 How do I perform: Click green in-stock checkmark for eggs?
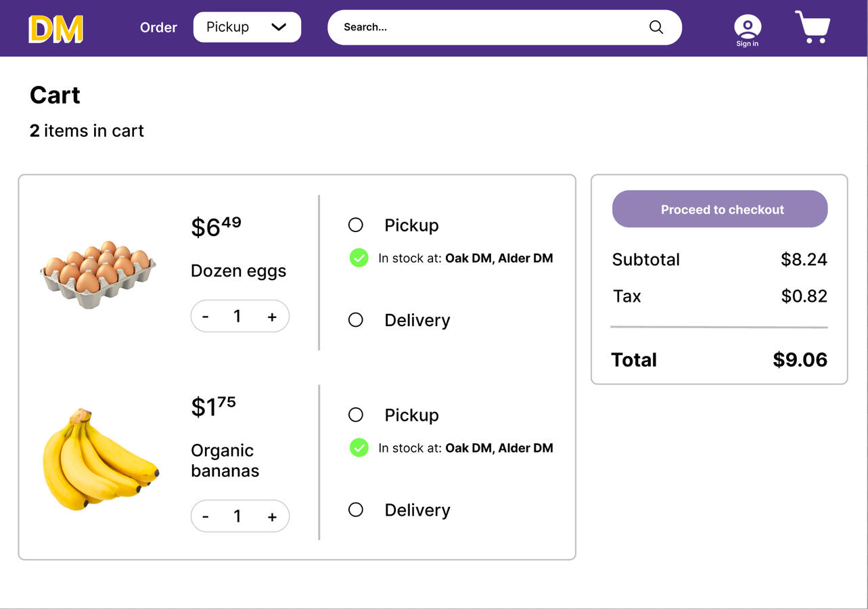(x=359, y=258)
